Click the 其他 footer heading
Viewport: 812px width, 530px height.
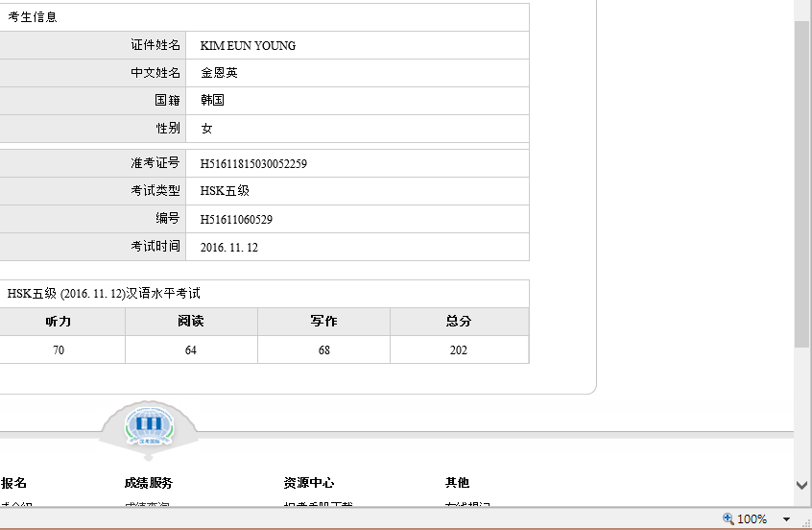click(x=457, y=483)
